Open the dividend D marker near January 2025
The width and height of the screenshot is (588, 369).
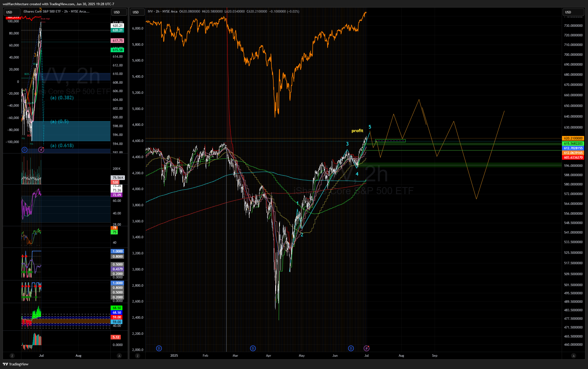pyautogui.click(x=159, y=348)
